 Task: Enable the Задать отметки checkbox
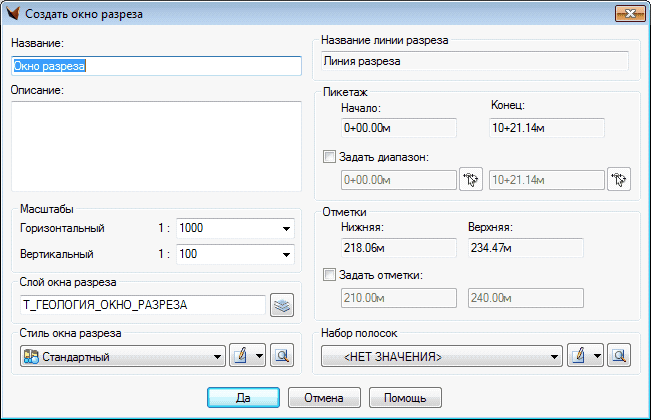pos(331,275)
